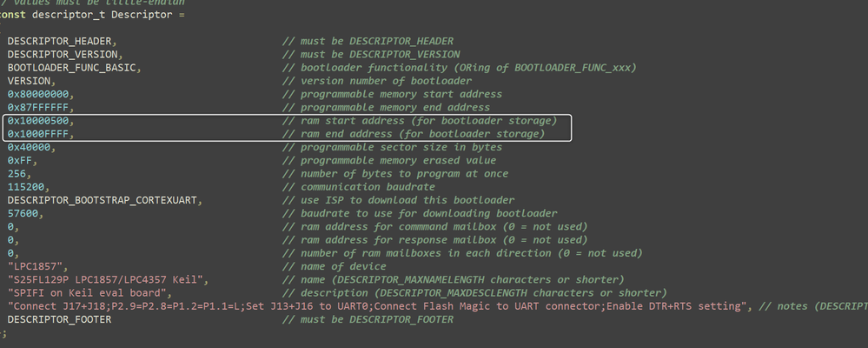The height and width of the screenshot is (348, 868).
Task: Click the 256 bytes value
Action: [x=17, y=173]
